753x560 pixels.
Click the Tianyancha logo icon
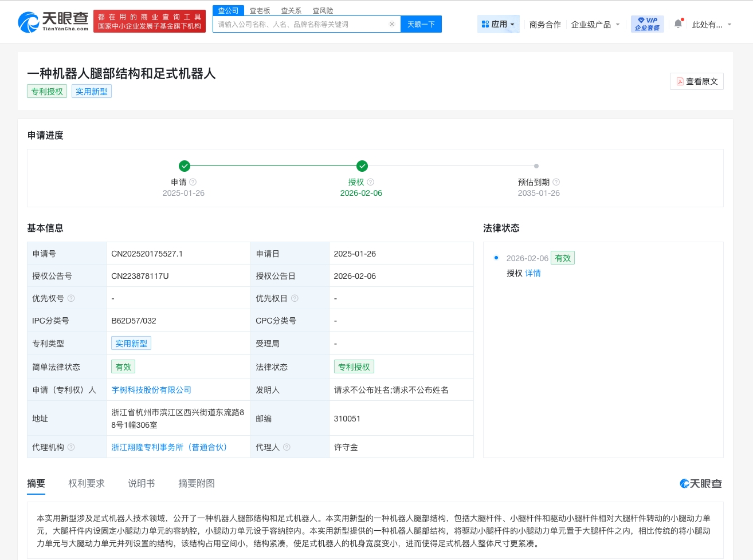[28, 21]
